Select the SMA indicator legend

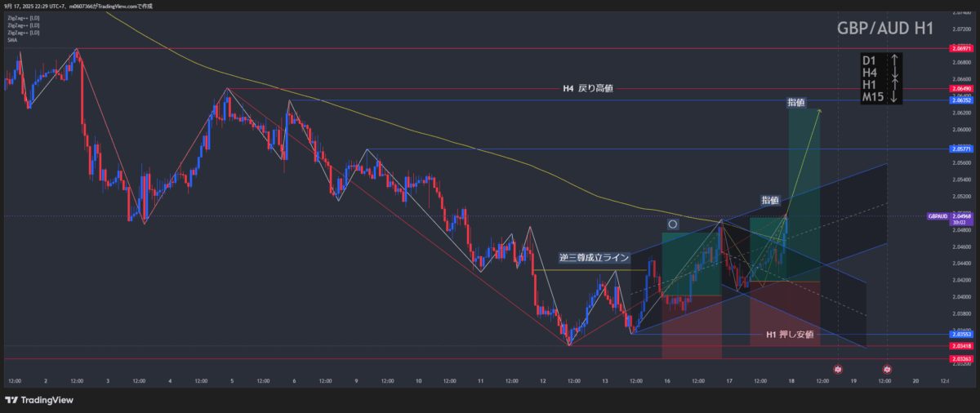point(12,40)
